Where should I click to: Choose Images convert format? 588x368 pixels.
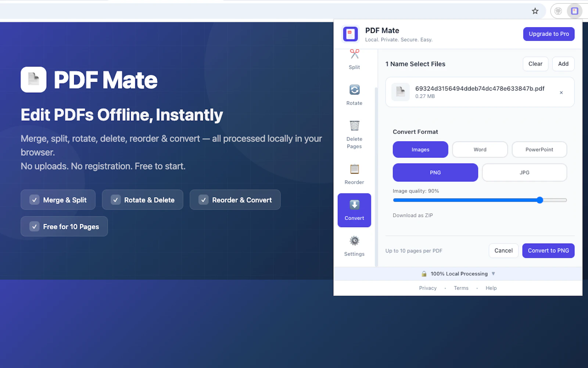click(x=420, y=149)
